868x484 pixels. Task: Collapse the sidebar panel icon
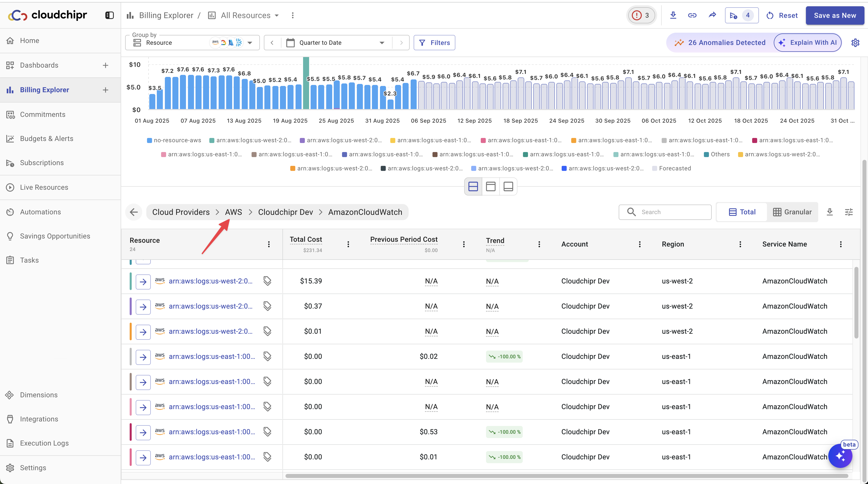[110, 15]
